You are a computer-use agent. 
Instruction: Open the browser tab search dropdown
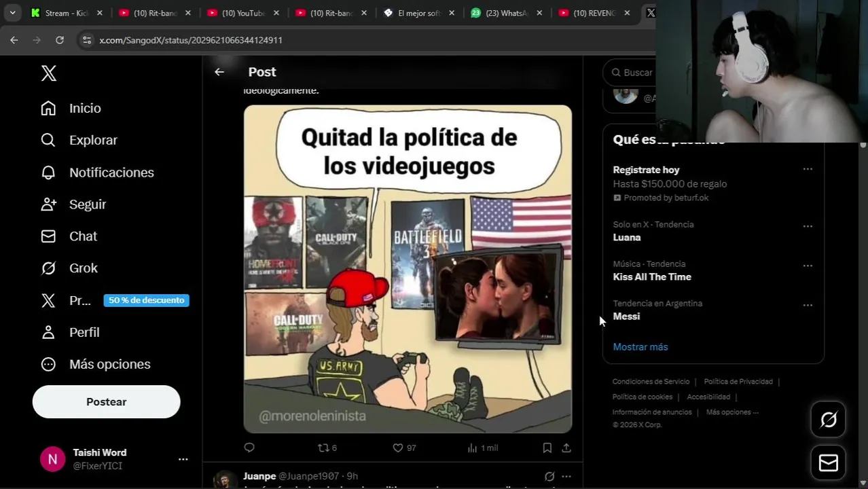coord(12,13)
